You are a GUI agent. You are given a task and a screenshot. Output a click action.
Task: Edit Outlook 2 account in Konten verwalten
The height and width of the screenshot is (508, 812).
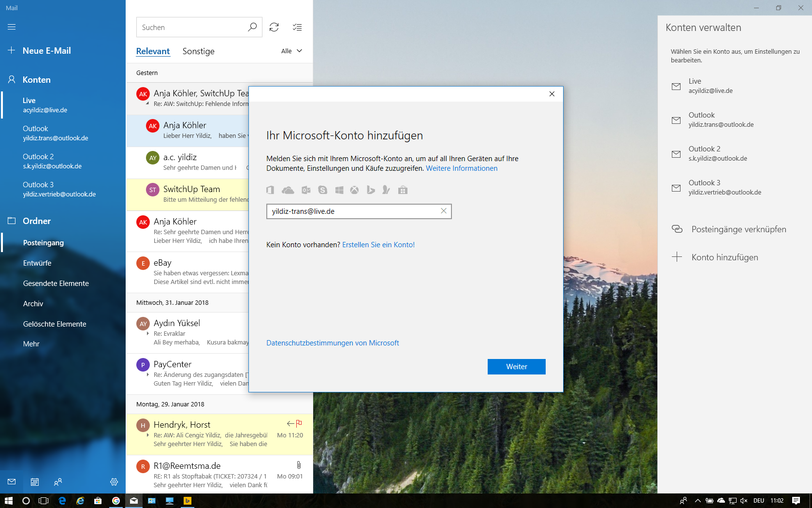click(735, 153)
